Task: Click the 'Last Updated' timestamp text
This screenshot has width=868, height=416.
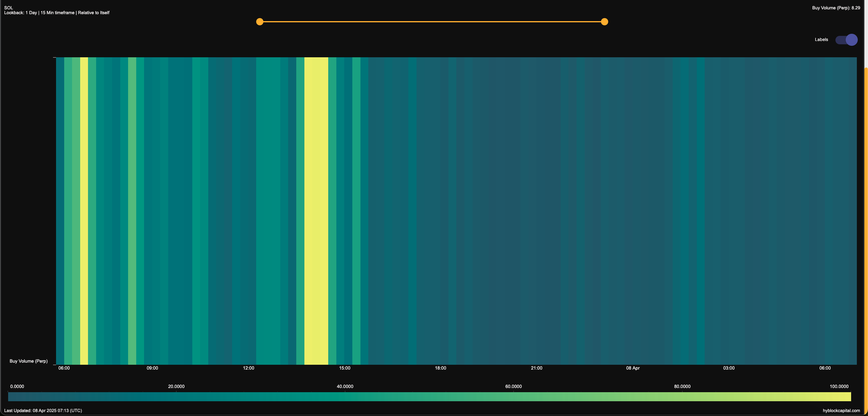Action: 43,411
